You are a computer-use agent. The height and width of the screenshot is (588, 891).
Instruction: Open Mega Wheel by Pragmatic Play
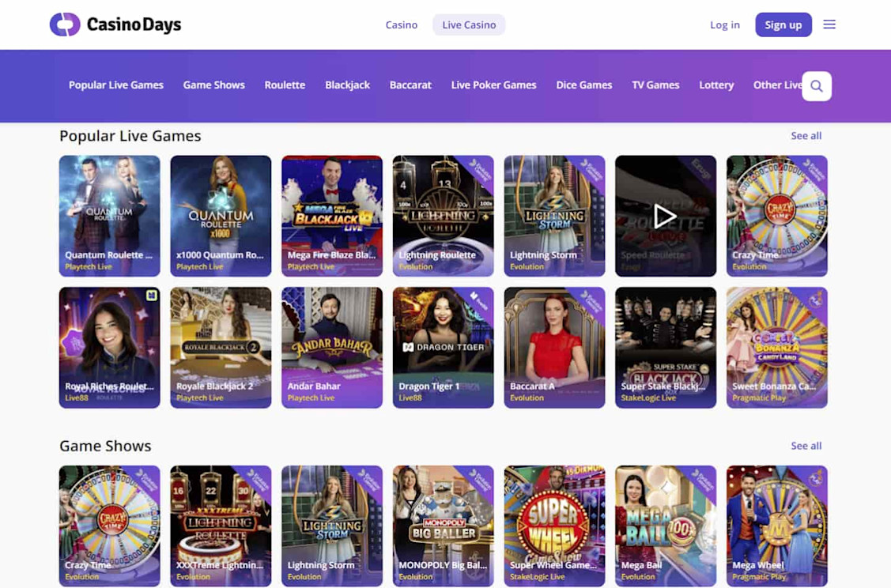click(777, 526)
